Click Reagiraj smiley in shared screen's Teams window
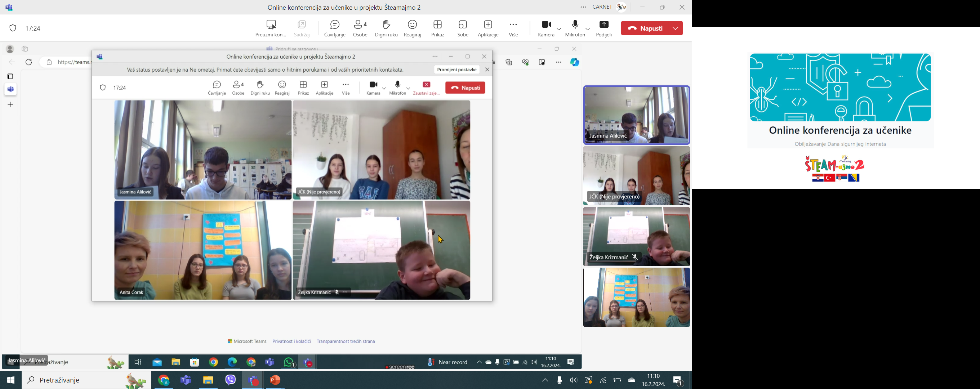 [282, 84]
